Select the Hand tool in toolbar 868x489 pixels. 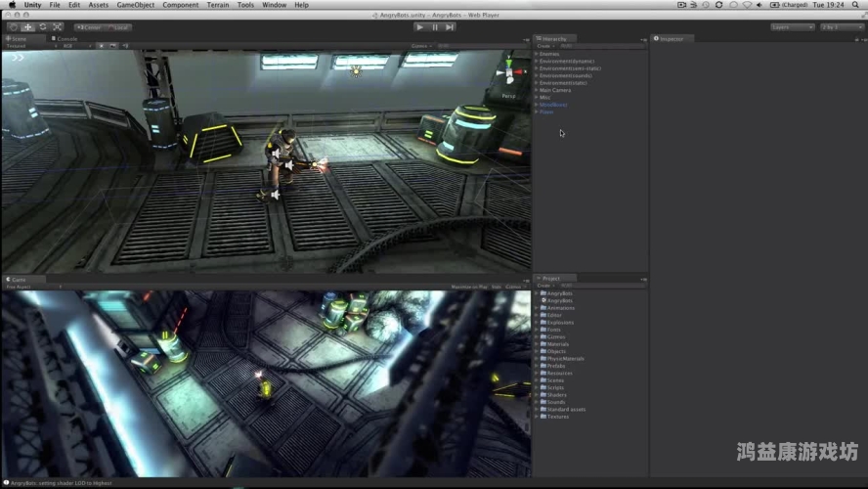(x=13, y=27)
